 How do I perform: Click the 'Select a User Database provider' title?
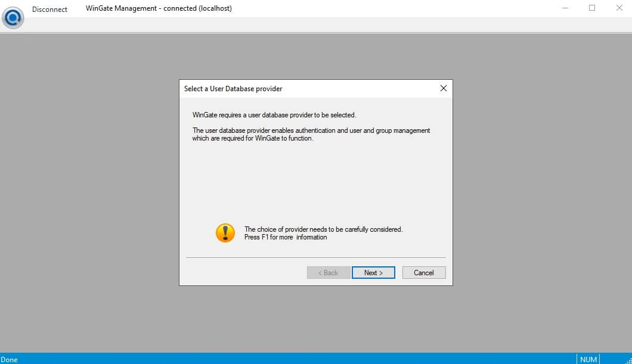pos(233,89)
